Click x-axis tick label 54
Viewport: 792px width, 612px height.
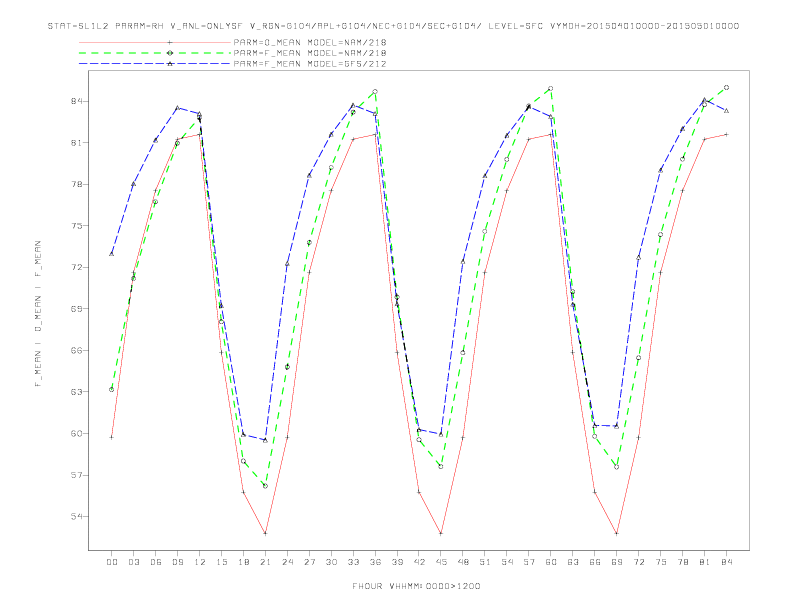(507, 562)
